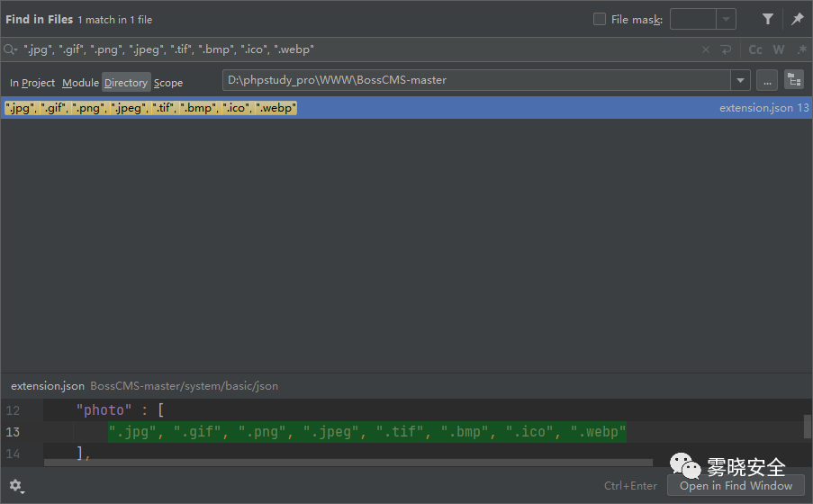Click Open in Find Window button

[736, 486]
